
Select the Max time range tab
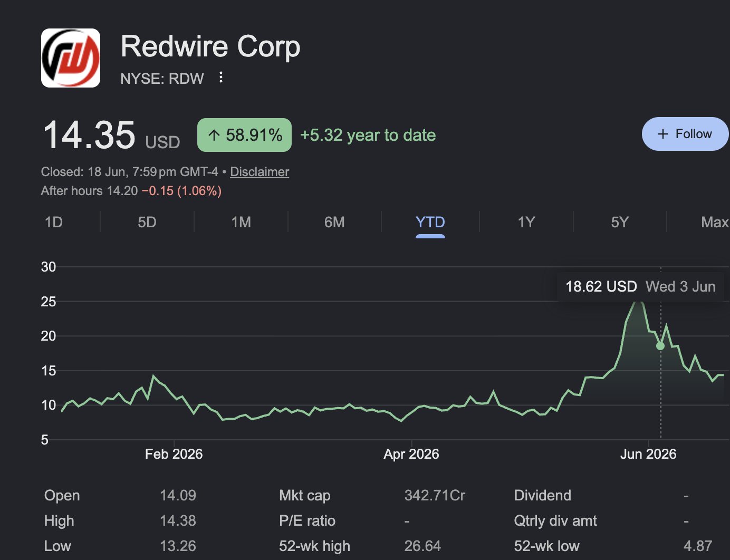(715, 222)
